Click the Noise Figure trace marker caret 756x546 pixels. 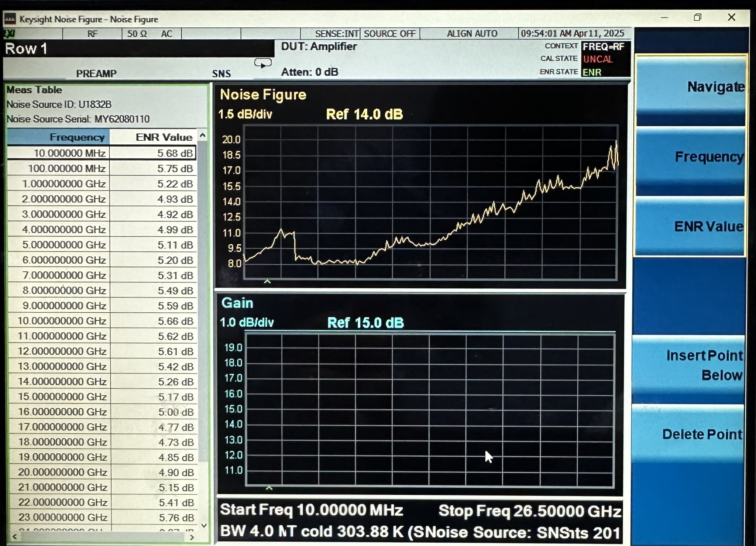click(x=268, y=281)
